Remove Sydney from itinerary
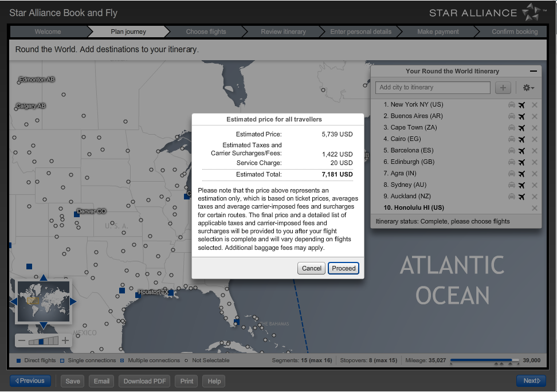 click(x=534, y=185)
